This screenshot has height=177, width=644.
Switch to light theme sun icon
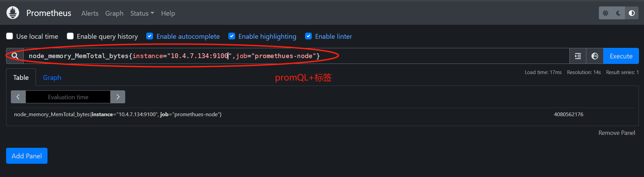pos(605,13)
